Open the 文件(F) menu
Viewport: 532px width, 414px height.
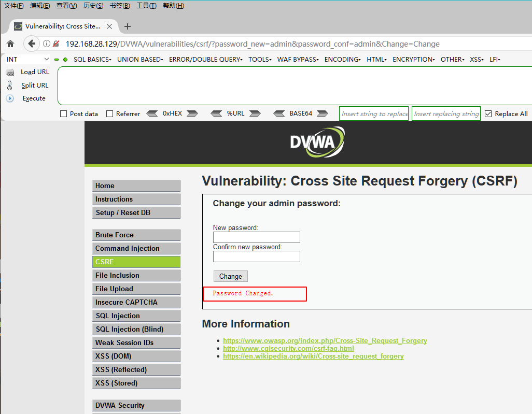[14, 6]
